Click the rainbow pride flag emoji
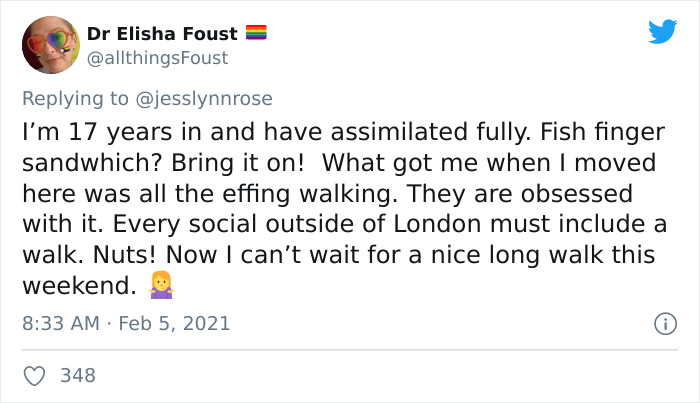Image resolution: width=700 pixels, height=403 pixels. point(258,34)
